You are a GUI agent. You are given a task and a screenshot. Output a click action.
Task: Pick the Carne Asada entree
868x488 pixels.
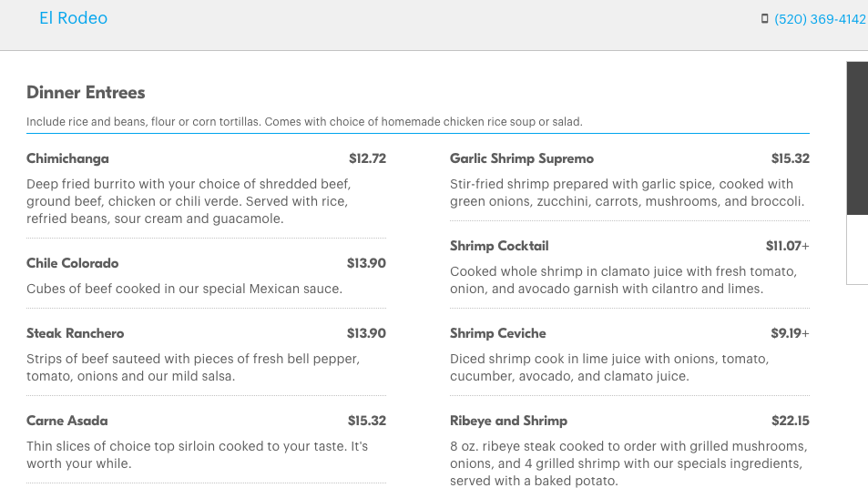coord(67,421)
